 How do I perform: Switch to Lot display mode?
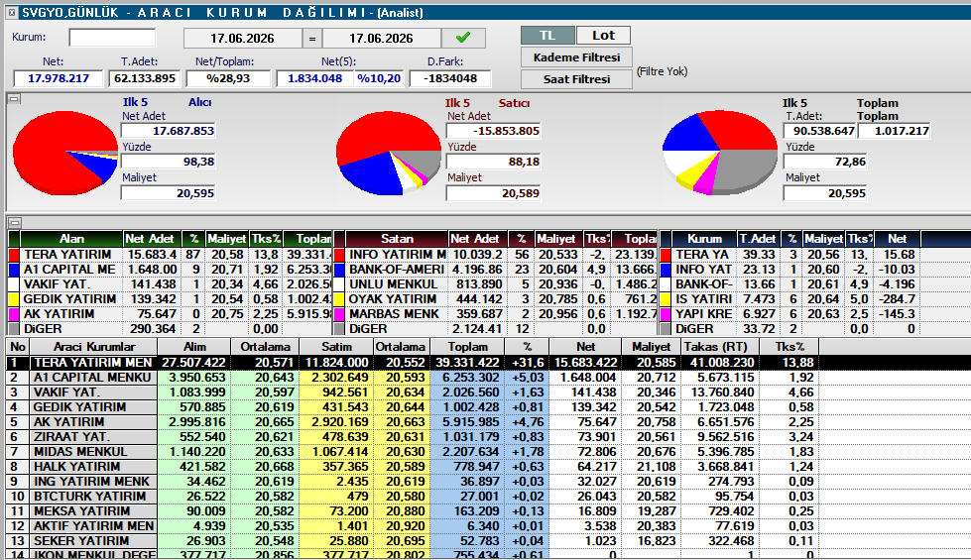(x=603, y=36)
